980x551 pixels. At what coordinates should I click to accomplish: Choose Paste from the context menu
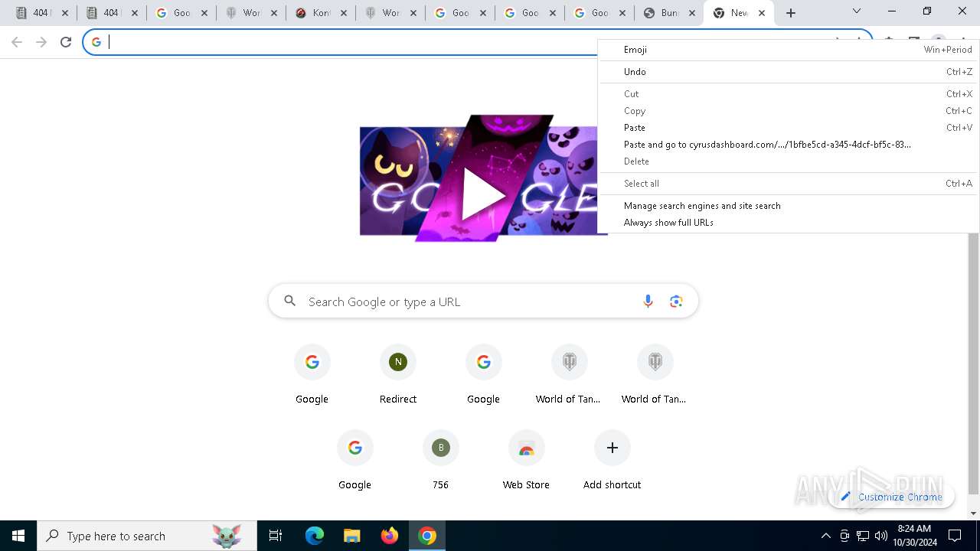coord(788,128)
